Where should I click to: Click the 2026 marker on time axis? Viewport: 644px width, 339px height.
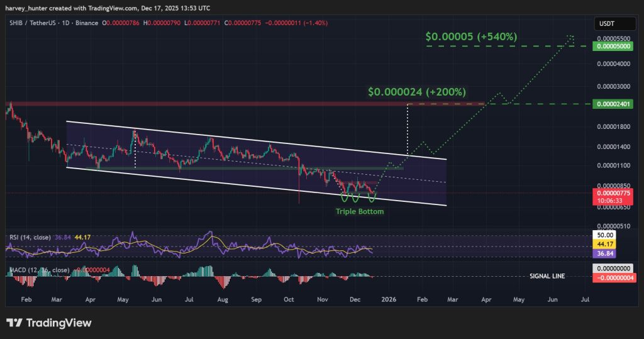click(x=389, y=301)
